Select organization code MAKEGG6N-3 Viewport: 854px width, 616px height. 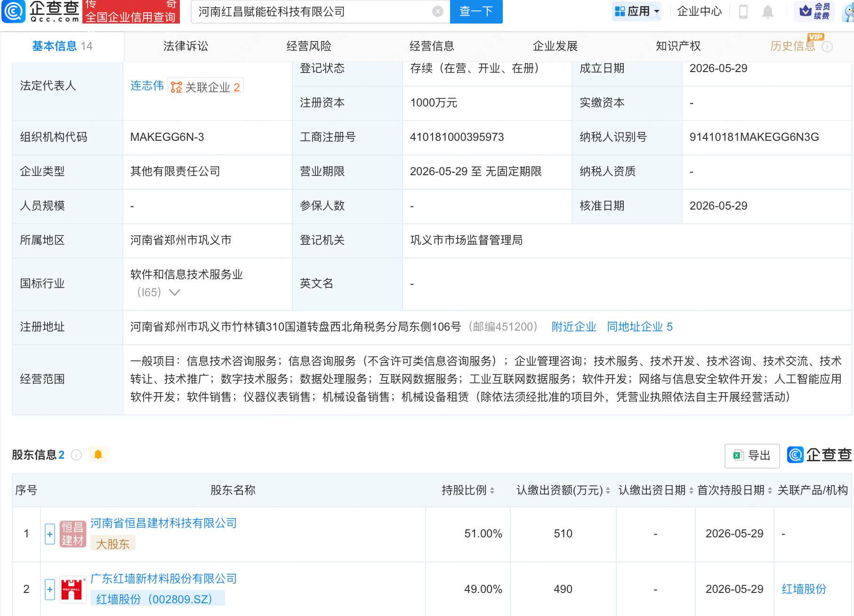[x=167, y=137]
